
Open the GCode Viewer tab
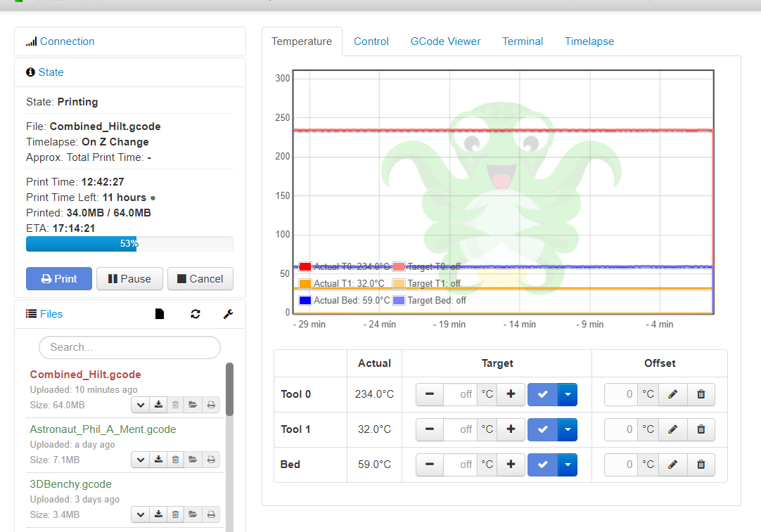tap(445, 41)
